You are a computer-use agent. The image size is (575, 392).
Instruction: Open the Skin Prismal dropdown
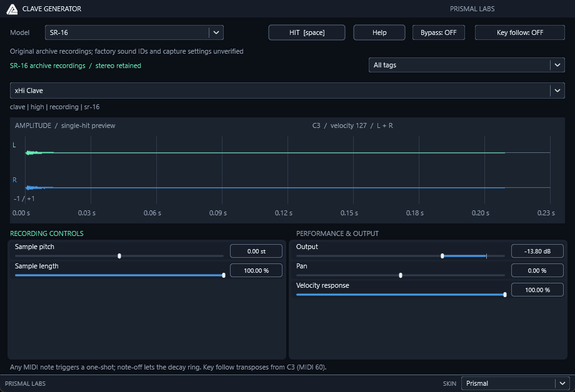[x=515, y=384]
